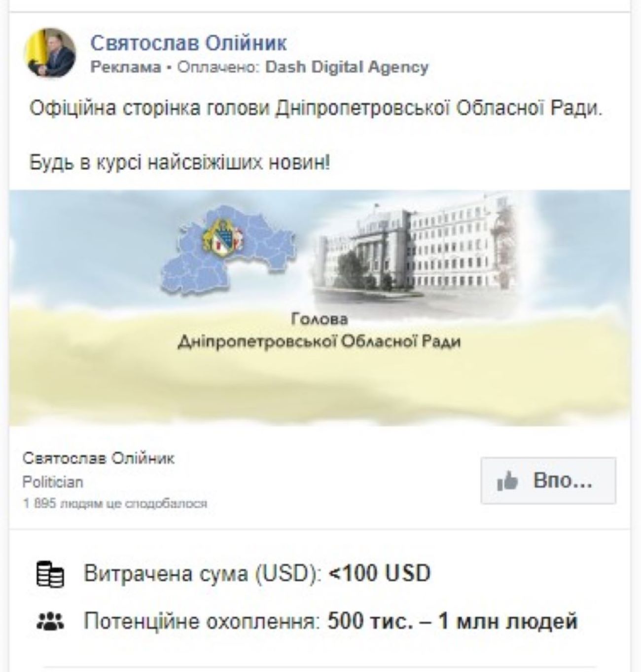The height and width of the screenshot is (672, 641).
Task: Open Святослав Олійник page title below the banner
Action: [x=99, y=458]
